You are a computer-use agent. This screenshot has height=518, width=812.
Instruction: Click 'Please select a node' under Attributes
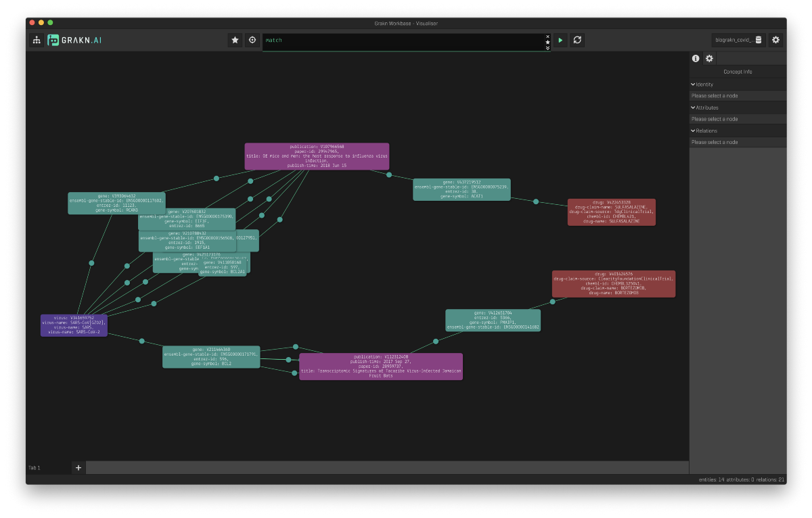pos(715,119)
